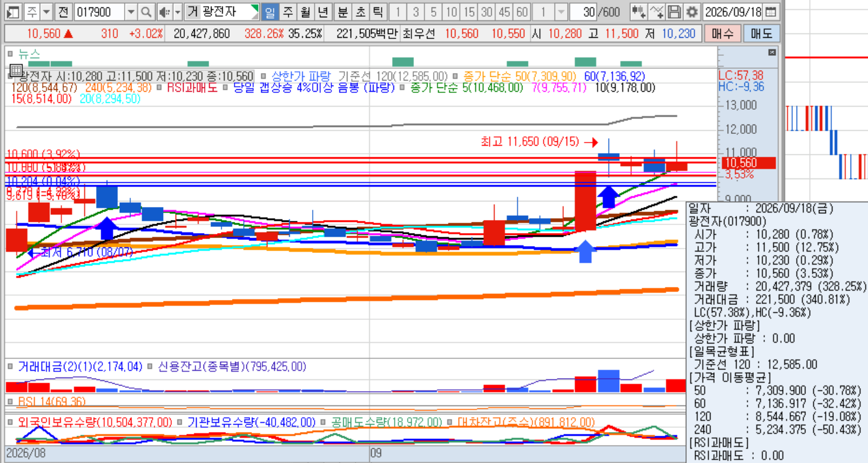868x463 pixels.
Task: Click the square marker beside 거래대금 indicator
Action: pyautogui.click(x=11, y=367)
